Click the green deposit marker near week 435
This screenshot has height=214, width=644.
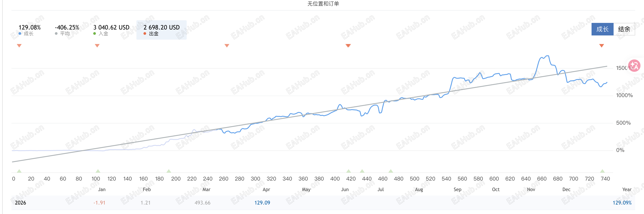(x=362, y=171)
